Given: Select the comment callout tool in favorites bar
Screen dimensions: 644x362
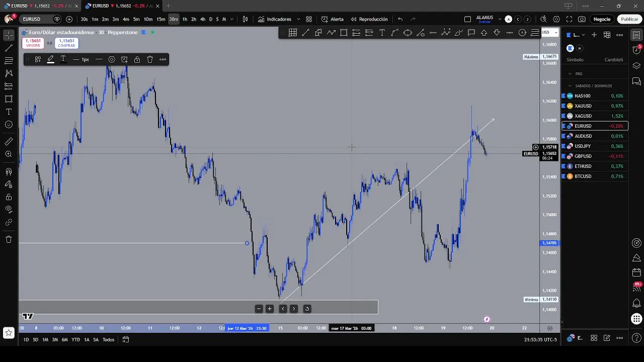Looking at the screenshot, I should [471, 33].
